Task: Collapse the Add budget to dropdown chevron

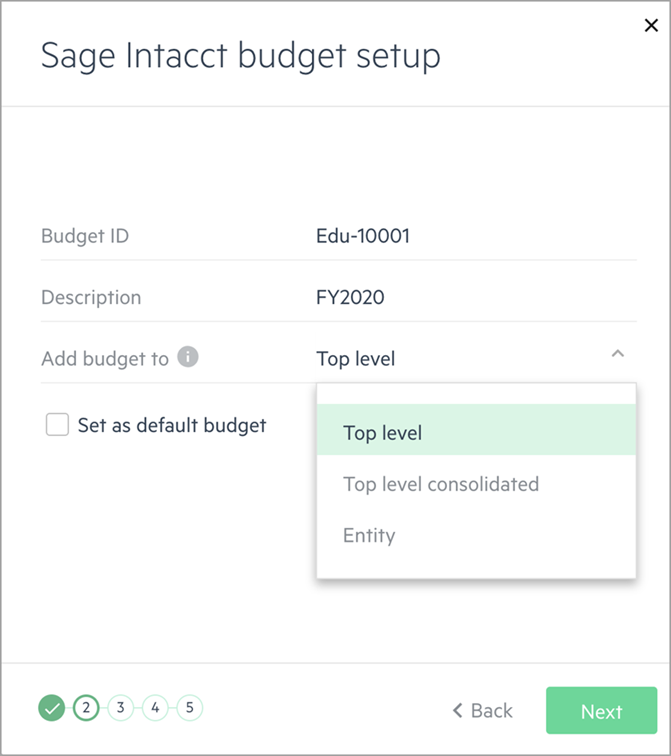Action: [x=617, y=354]
